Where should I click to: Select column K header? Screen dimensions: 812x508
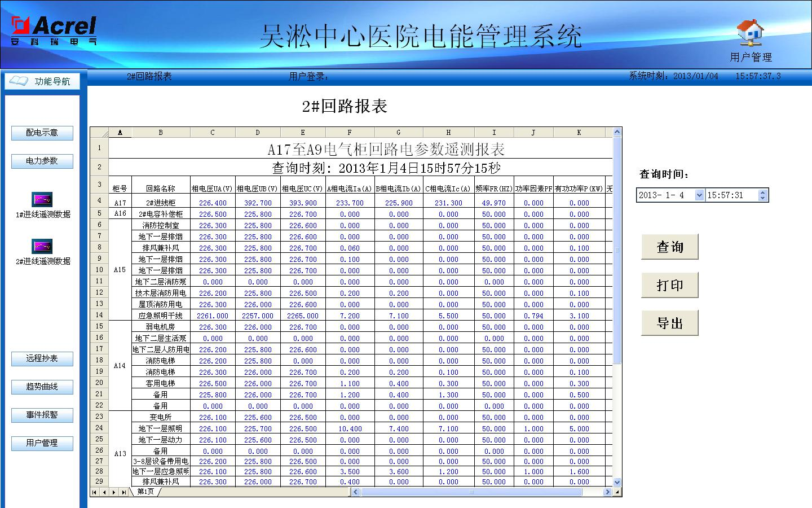click(x=579, y=133)
